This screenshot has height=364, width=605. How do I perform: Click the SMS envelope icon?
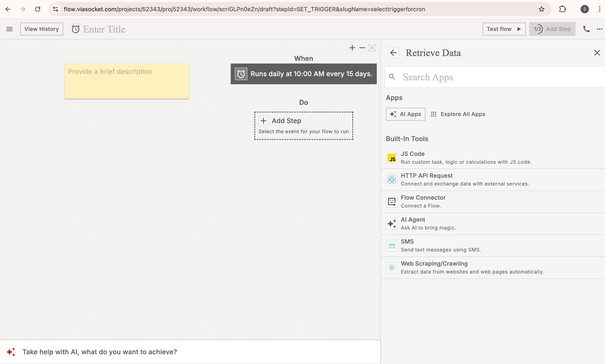pyautogui.click(x=392, y=246)
